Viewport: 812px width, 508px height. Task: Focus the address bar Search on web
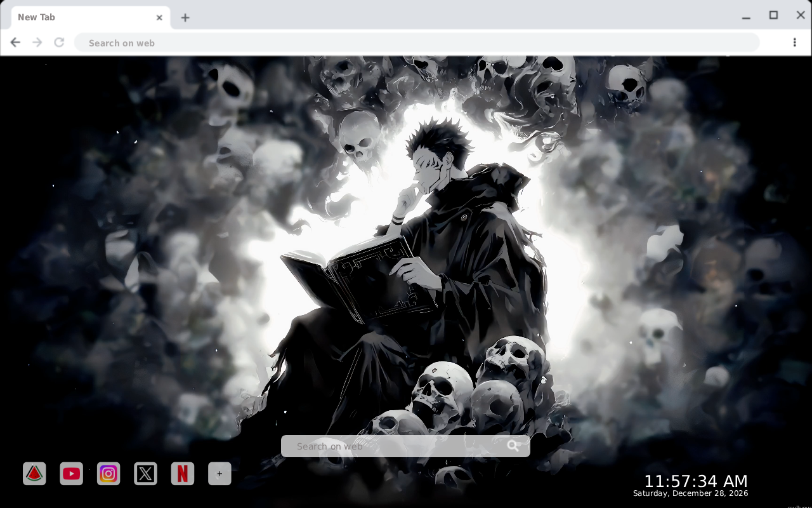pos(417,43)
